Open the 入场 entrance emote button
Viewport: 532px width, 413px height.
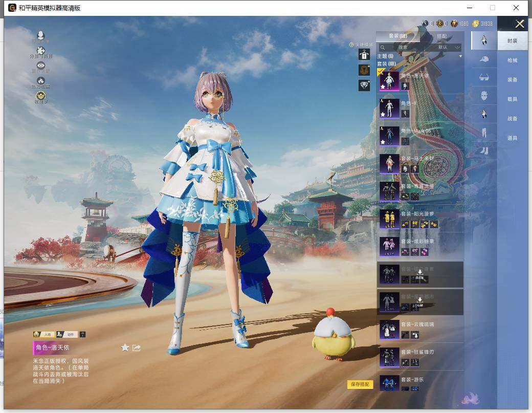coord(44,334)
